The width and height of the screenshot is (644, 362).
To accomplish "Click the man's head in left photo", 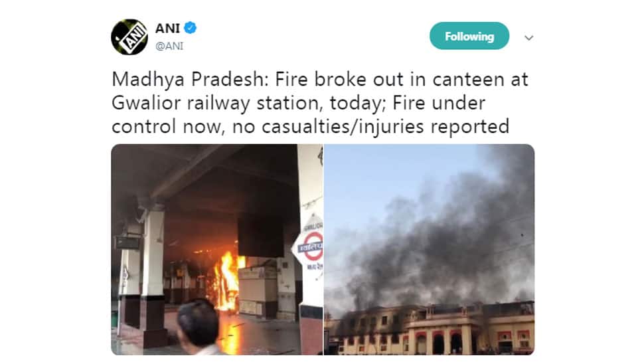I will click(198, 323).
